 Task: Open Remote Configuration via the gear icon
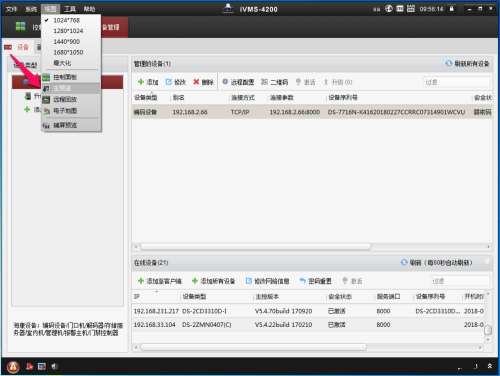point(225,82)
